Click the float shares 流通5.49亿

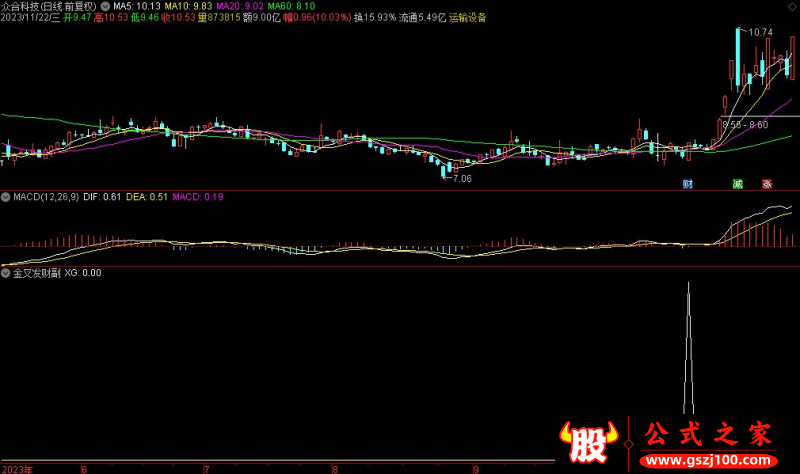[x=422, y=18]
